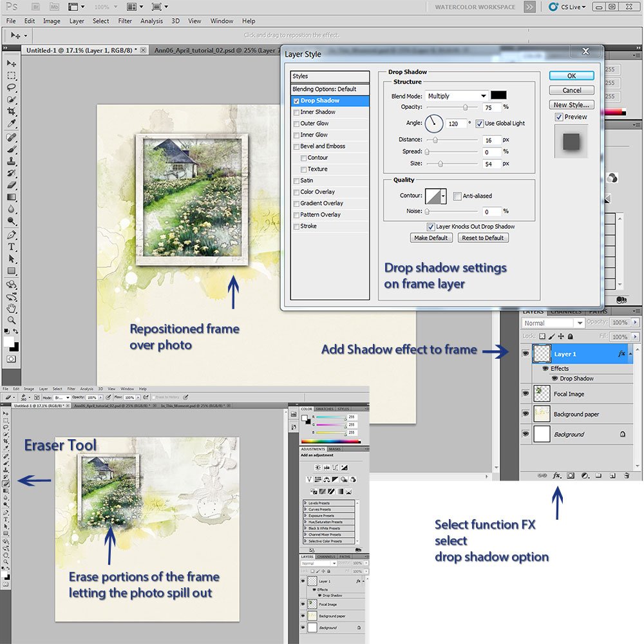
Task: Create adjustment layer icon in larger Layers panel footer
Action: click(x=585, y=476)
